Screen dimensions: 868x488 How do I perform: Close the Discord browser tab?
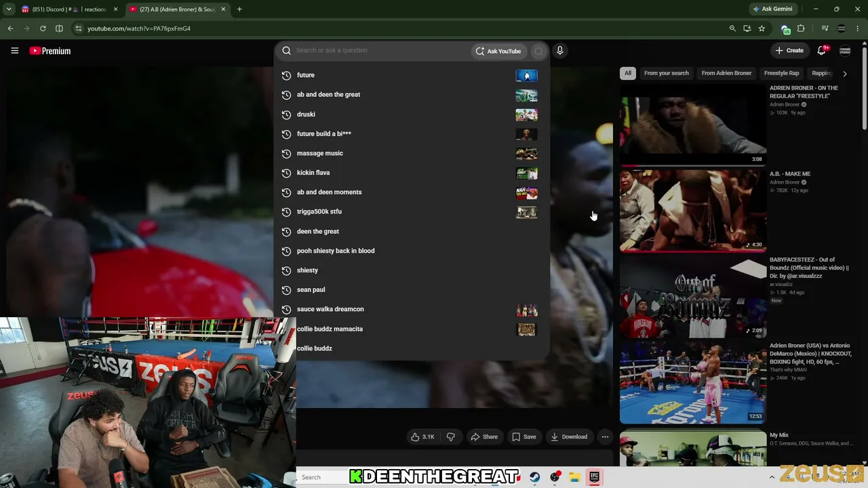[115, 9]
